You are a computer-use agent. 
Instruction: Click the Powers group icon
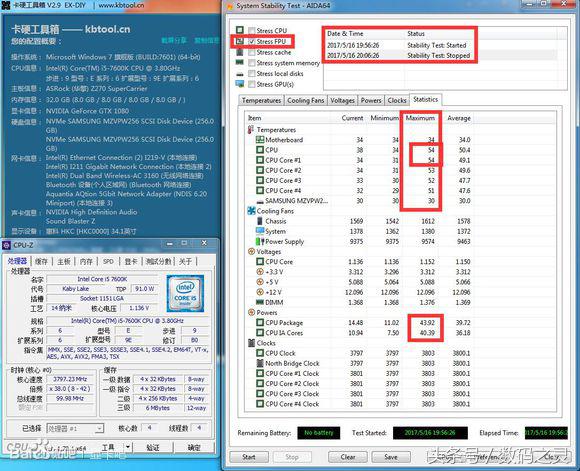251,312
